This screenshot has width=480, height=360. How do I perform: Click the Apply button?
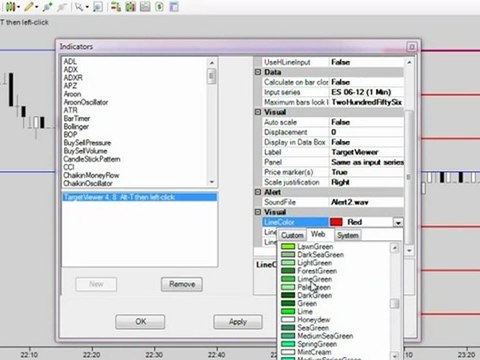[238, 322]
